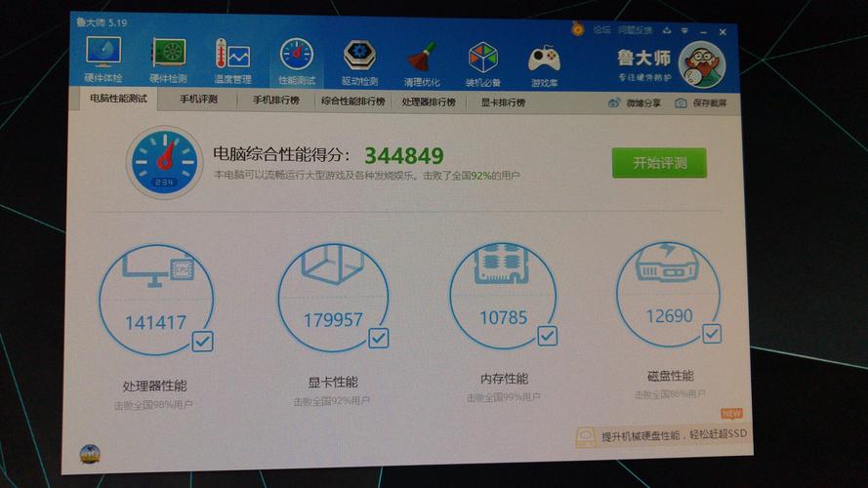Uncheck the 磁盘性能 test checkbox
The width and height of the screenshot is (868, 488).
coord(711,333)
